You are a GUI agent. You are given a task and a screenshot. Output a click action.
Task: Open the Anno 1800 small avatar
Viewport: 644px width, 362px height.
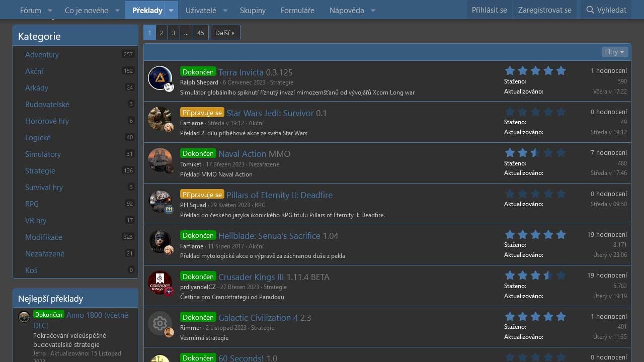(x=24, y=316)
